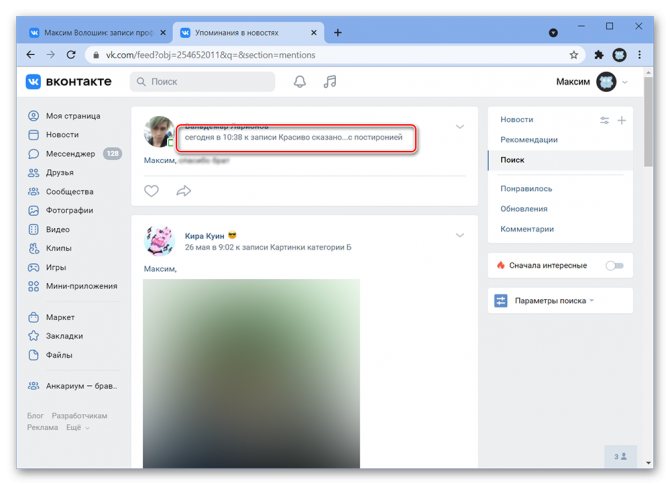Add a new tab with plus icon next to Новости
Image resolution: width=670 pixels, height=485 pixels.
(621, 120)
